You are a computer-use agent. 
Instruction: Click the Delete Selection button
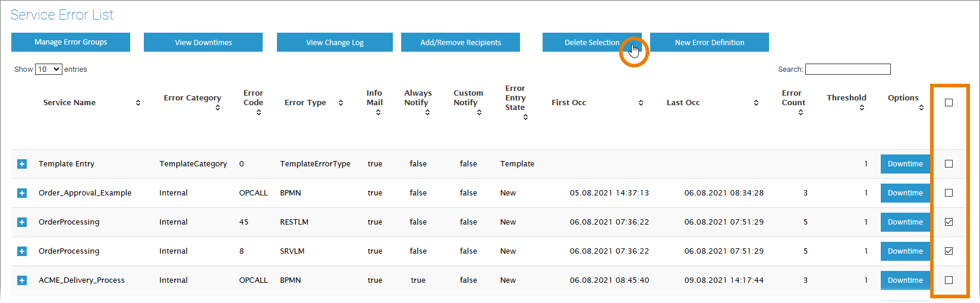click(591, 42)
